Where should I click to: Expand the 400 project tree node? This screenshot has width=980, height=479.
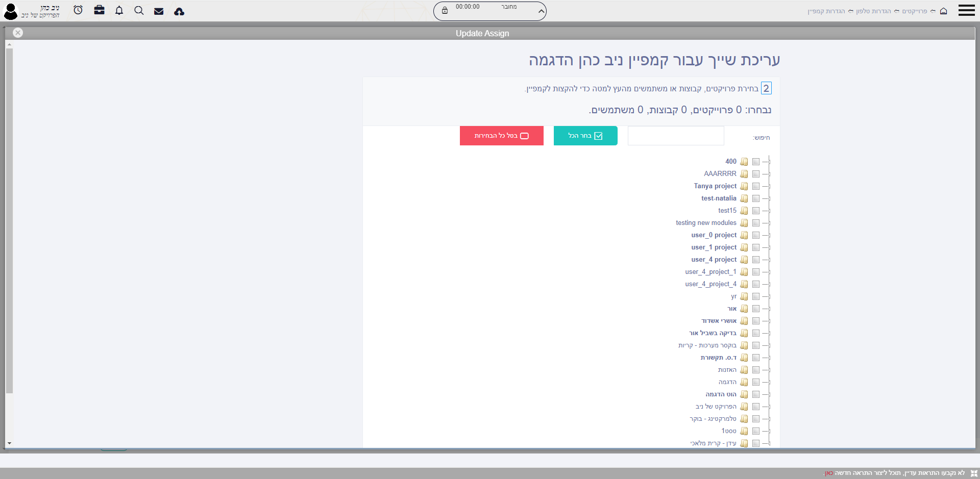[x=766, y=162]
